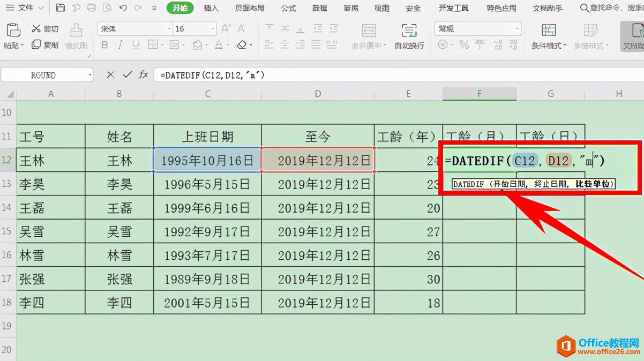Viewport: 644px width, 361px height.
Task: Click the Cut scissors button
Action: (x=45, y=29)
